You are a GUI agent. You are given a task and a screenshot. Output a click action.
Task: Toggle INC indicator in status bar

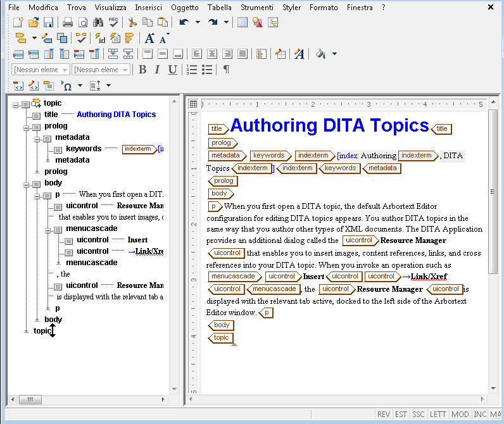click(x=480, y=415)
